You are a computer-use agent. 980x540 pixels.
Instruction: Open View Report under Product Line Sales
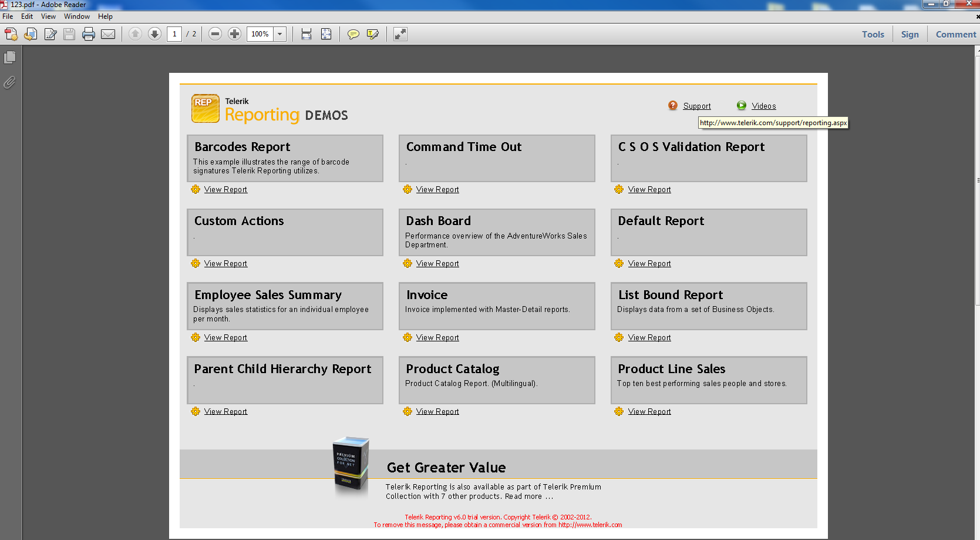coord(649,412)
